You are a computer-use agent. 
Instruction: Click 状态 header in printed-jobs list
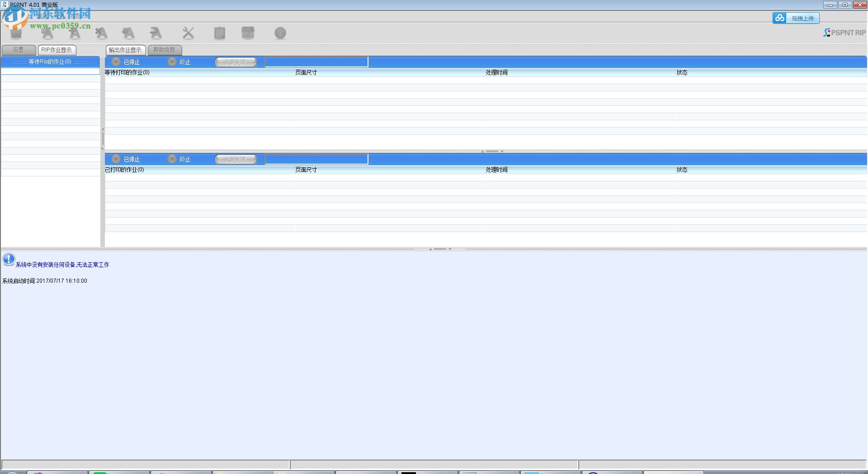(x=771, y=170)
